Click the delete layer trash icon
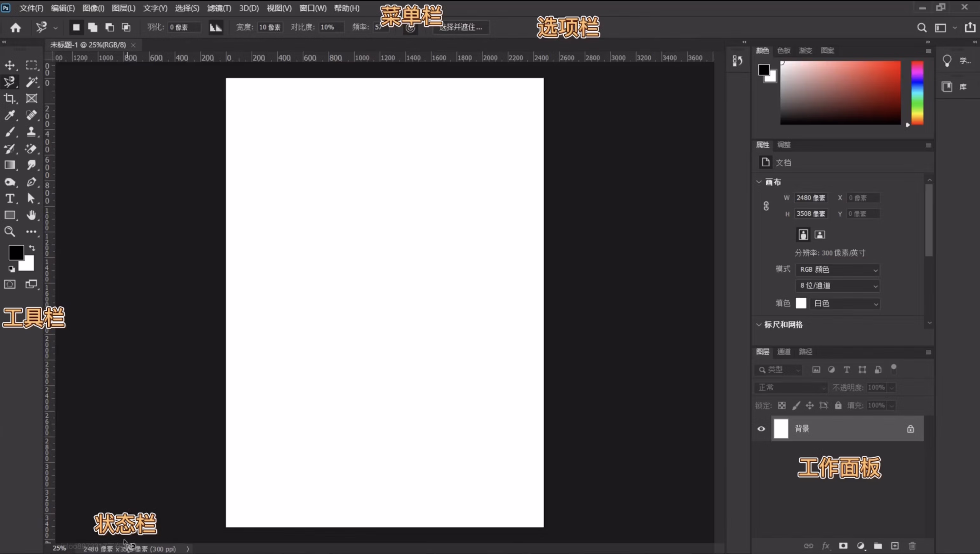The height and width of the screenshot is (554, 980). point(912,546)
